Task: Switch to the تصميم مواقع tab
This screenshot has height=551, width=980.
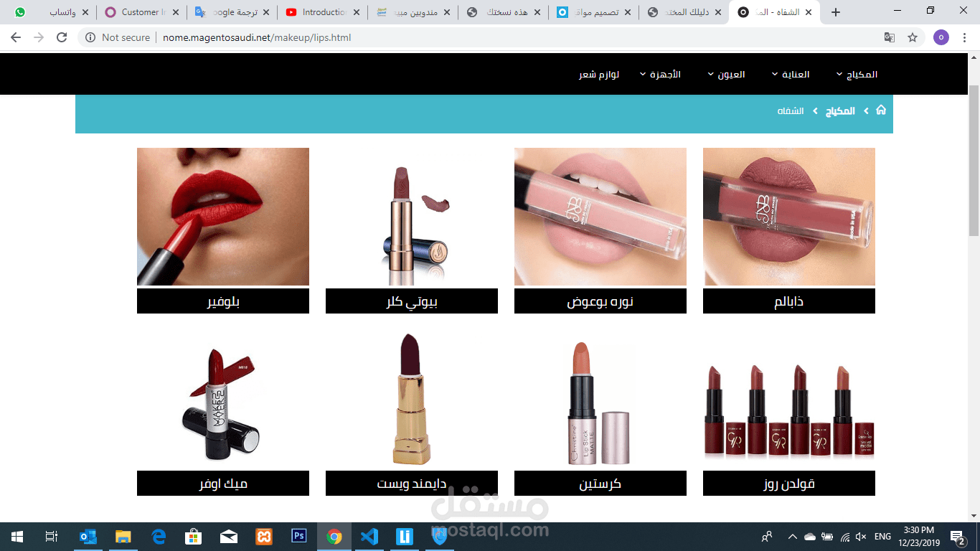Action: [593, 12]
